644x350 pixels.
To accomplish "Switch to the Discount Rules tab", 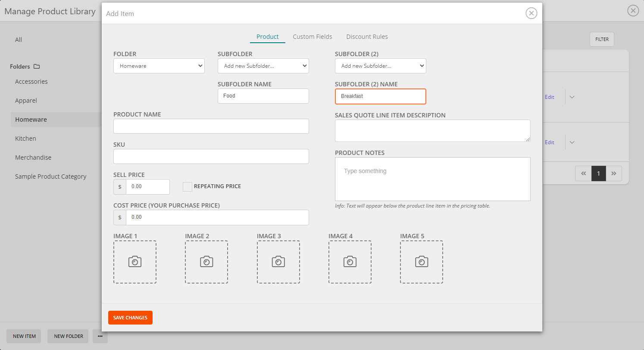I will tap(367, 37).
